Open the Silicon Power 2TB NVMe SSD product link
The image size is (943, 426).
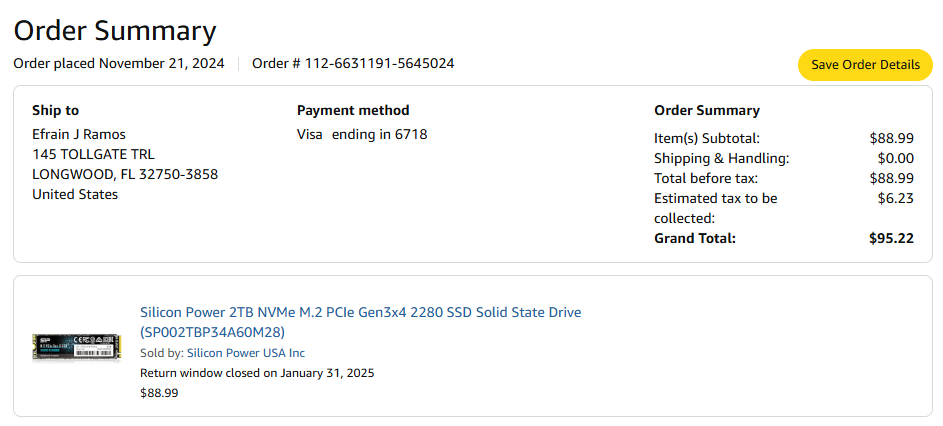pyautogui.click(x=360, y=313)
